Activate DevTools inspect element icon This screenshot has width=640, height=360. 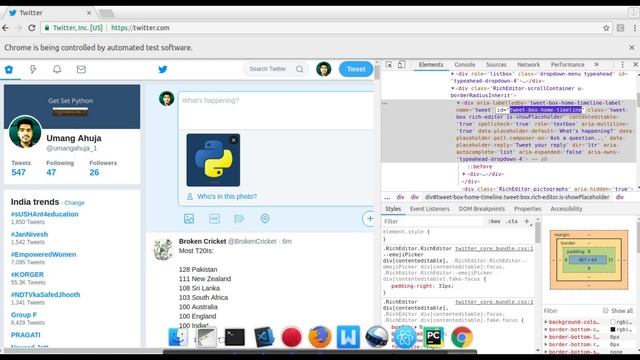(389, 65)
